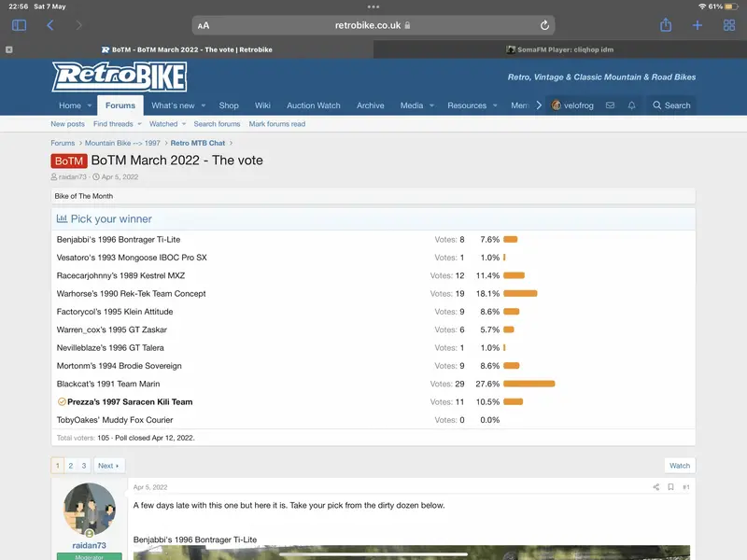This screenshot has width=747, height=560.
Task: Click the Search magnifier button
Action: (671, 105)
